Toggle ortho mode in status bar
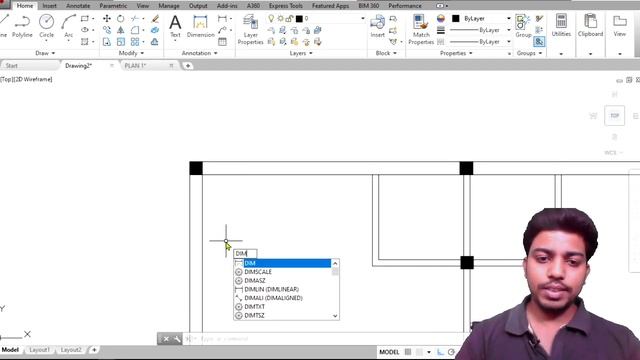640x360 pixels. (x=440, y=352)
